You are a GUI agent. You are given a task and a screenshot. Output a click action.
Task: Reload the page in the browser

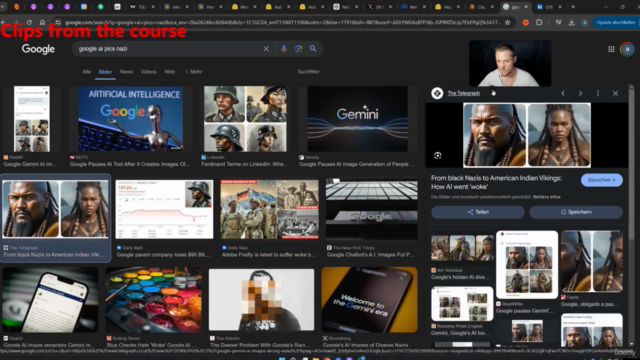click(x=29, y=22)
